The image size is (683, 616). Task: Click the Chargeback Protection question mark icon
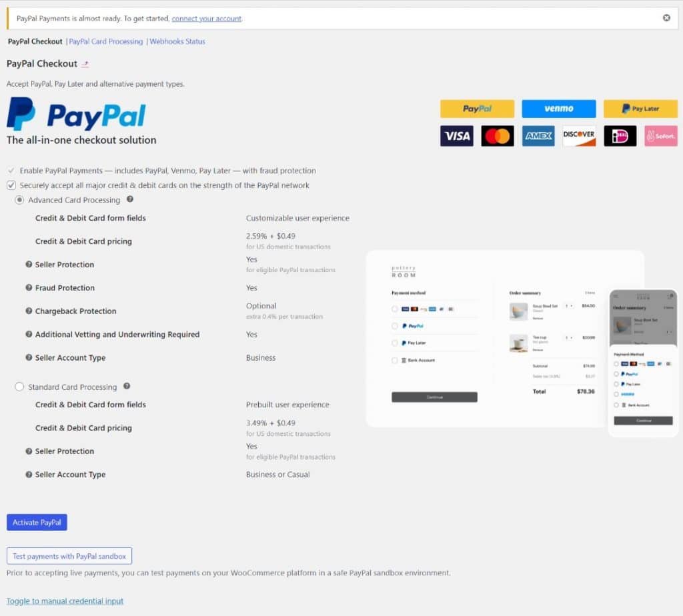point(29,311)
